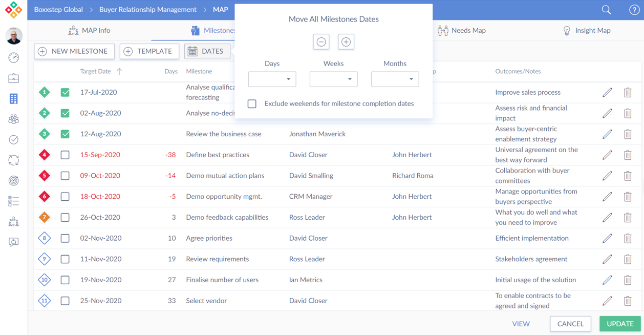This screenshot has height=335, width=644.
Task: Delete the Select vendor milestone
Action: pyautogui.click(x=628, y=301)
